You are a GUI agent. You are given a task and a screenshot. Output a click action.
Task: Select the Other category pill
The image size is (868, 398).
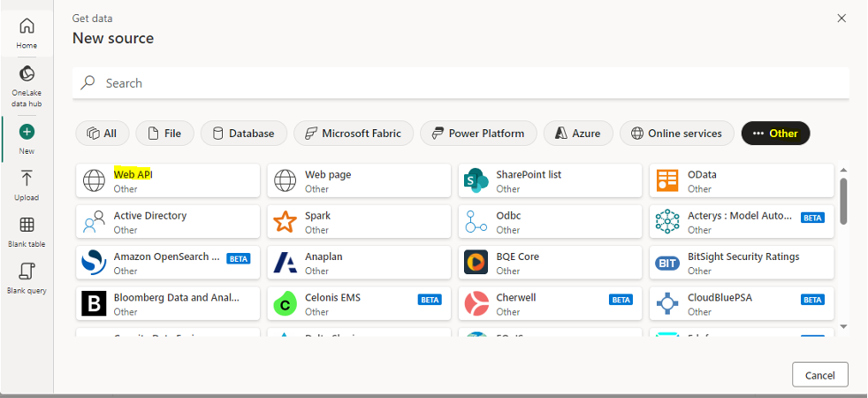coord(775,134)
